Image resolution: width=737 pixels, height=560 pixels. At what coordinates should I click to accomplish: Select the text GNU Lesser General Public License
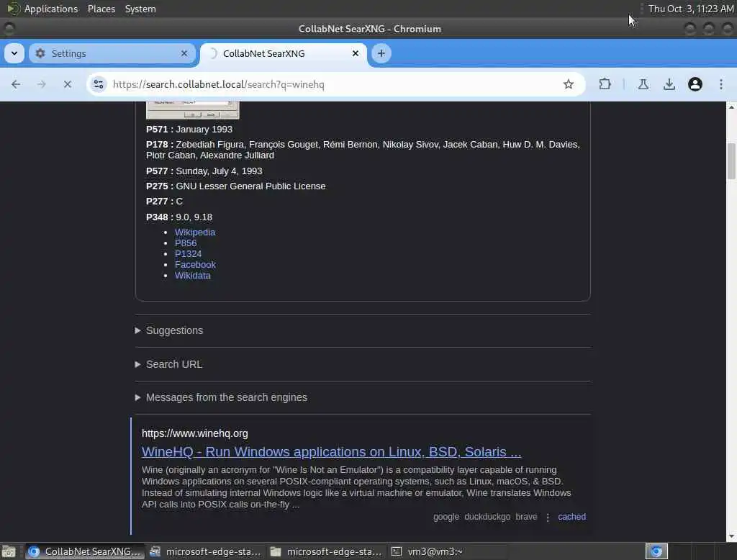coord(250,186)
